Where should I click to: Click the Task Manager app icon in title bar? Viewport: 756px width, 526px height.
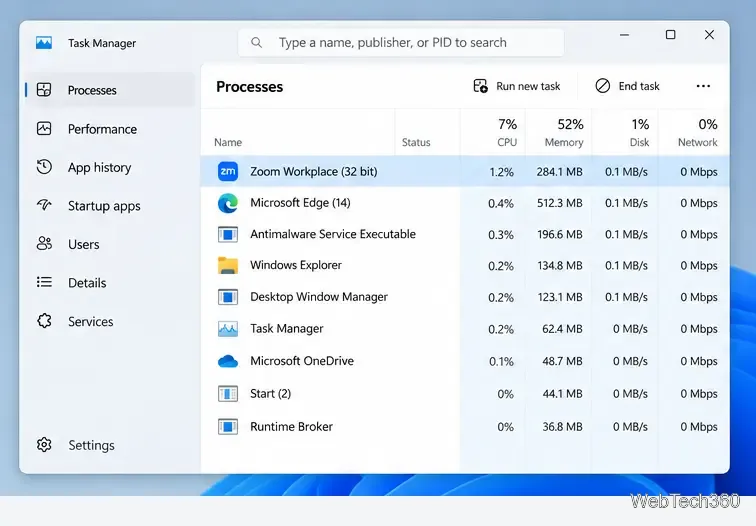(44, 43)
